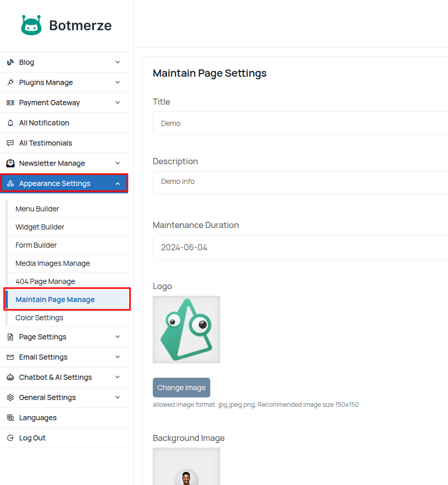Click the Log Out icon
Screen dimensions: 448x485
[10, 438]
